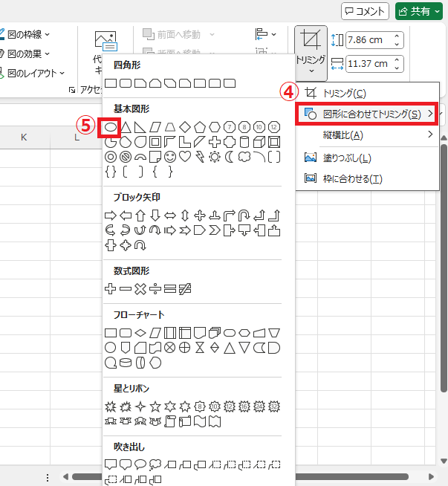448x486 pixels.
Task: Open the 共有 button dropdown arrow
Action: click(437, 11)
